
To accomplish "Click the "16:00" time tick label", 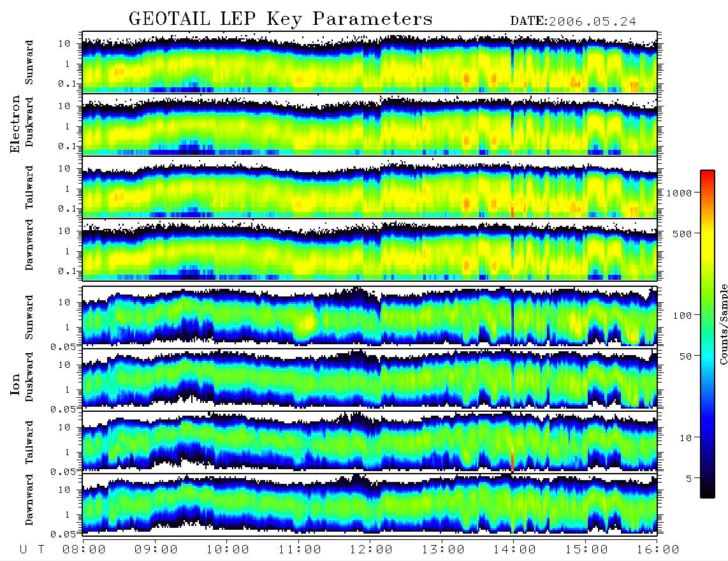I will click(x=658, y=550).
